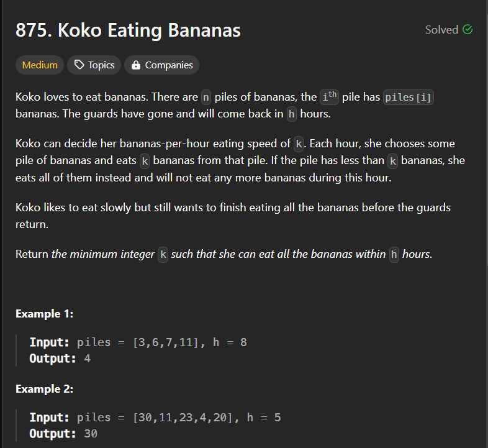Click the Example 1 heading
Image resolution: width=488 pixels, height=448 pixels.
45,314
